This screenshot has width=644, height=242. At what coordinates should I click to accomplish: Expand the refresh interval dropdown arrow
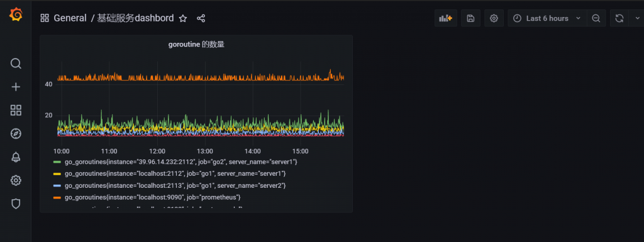coord(637,18)
